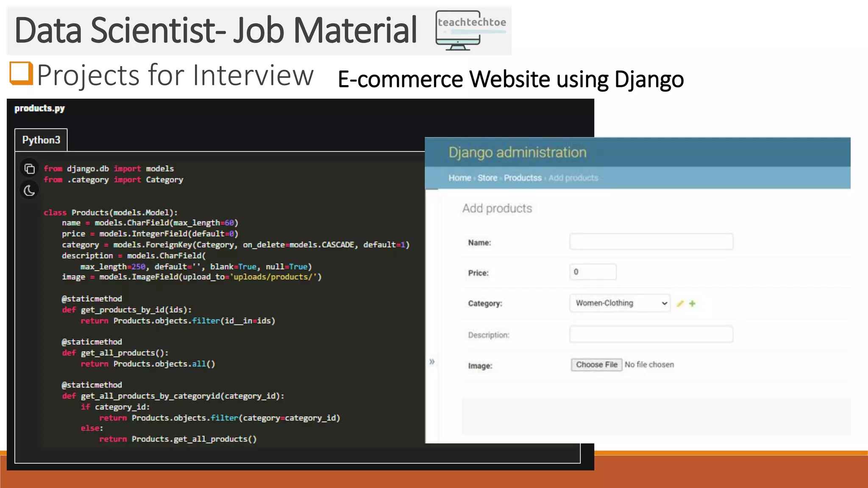Add another category plus icon
The height and width of the screenshot is (488, 868).
click(692, 303)
